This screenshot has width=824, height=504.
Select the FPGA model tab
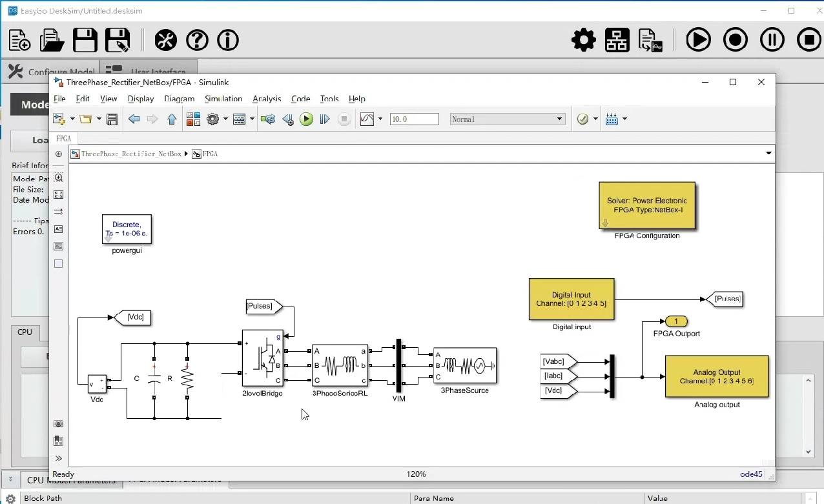[x=64, y=139]
